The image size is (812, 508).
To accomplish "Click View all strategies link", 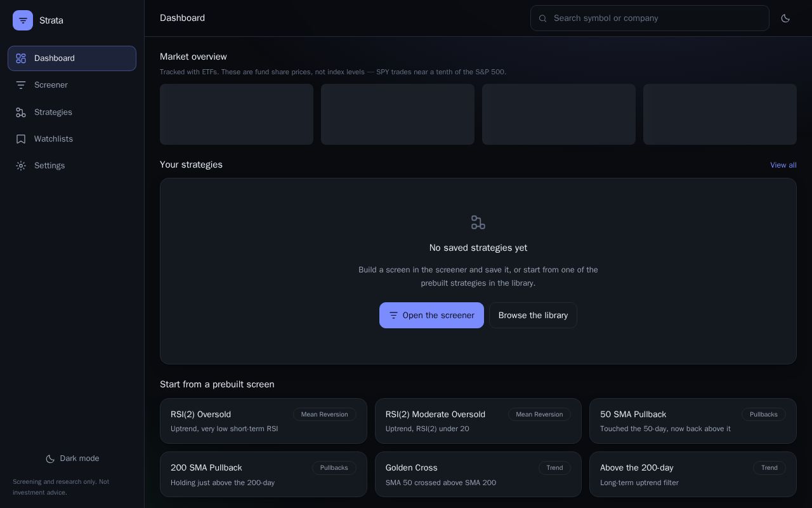I will pyautogui.click(x=783, y=165).
